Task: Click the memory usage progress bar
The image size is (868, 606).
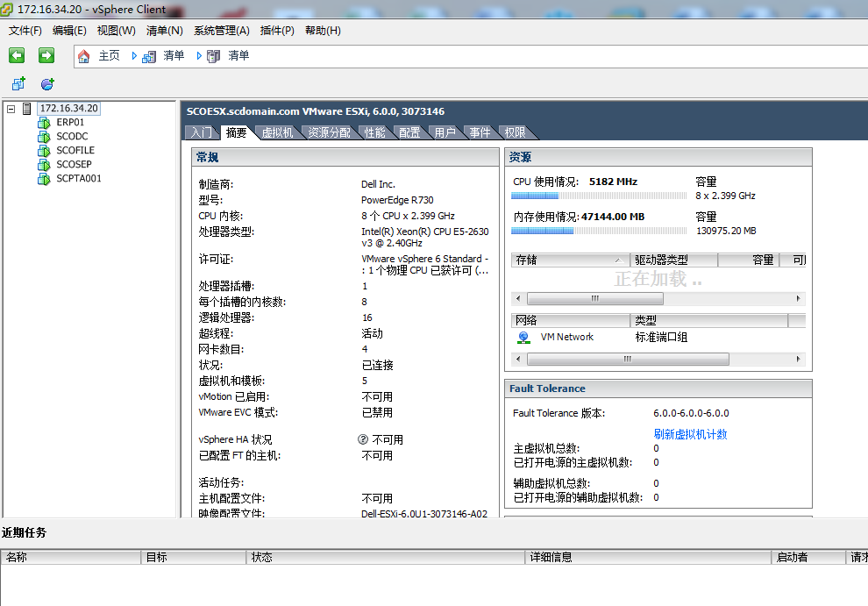Action: pos(599,231)
